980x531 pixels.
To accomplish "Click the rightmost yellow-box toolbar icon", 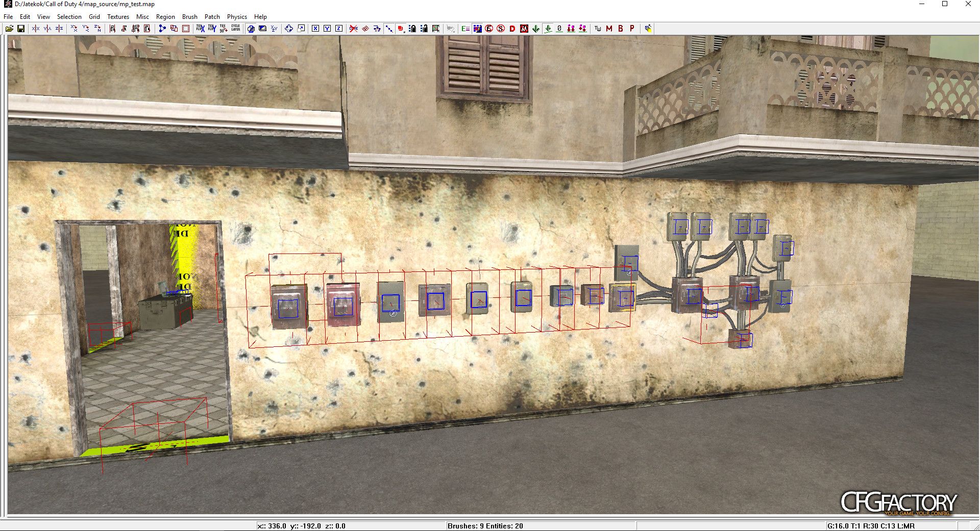I will [x=648, y=29].
